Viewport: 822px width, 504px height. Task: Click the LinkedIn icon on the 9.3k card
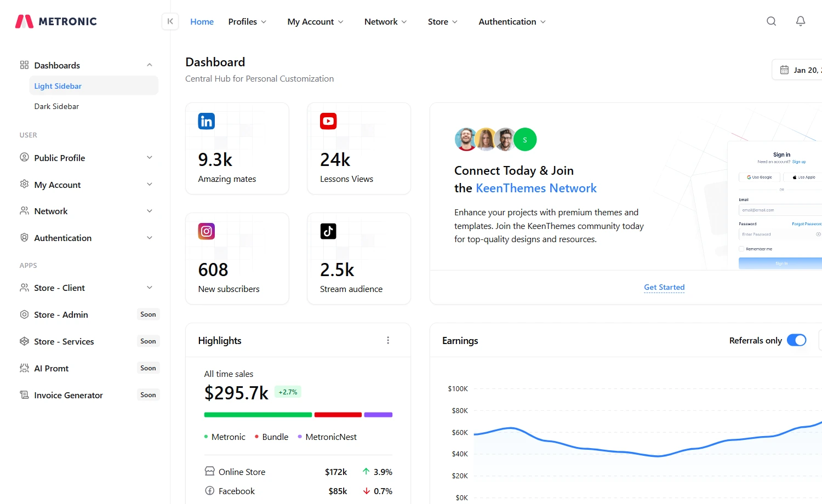pos(207,121)
